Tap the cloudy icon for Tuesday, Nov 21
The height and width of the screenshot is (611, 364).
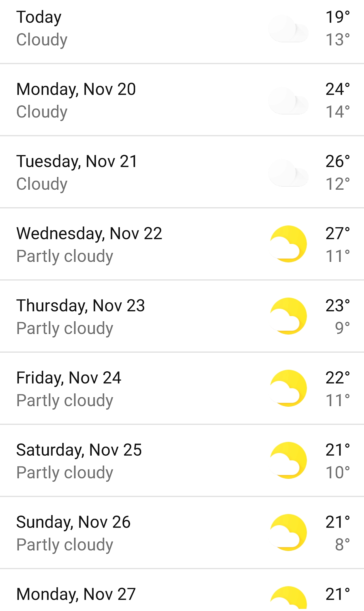[289, 173]
